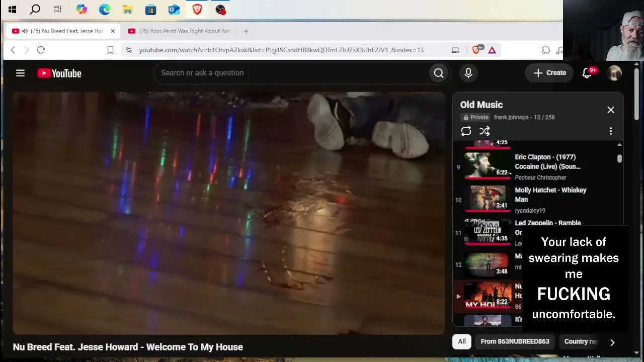The height and width of the screenshot is (362, 644).
Task: Open Brave Rewards triangle icon
Action: pyautogui.click(x=492, y=50)
